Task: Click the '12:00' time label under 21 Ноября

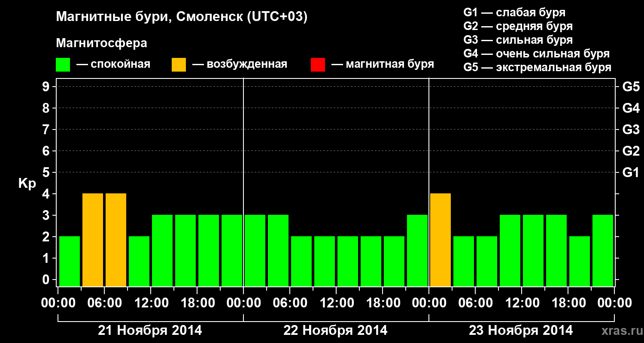Action: (151, 303)
